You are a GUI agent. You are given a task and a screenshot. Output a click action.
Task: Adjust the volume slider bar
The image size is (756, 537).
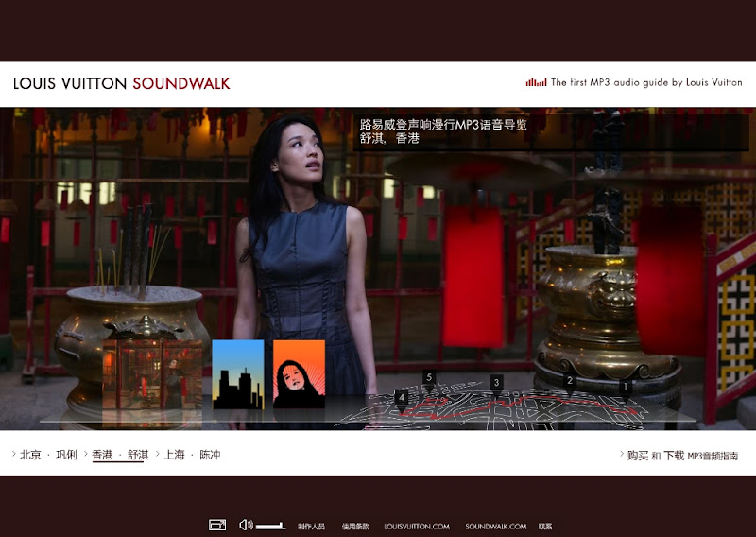tap(270, 526)
